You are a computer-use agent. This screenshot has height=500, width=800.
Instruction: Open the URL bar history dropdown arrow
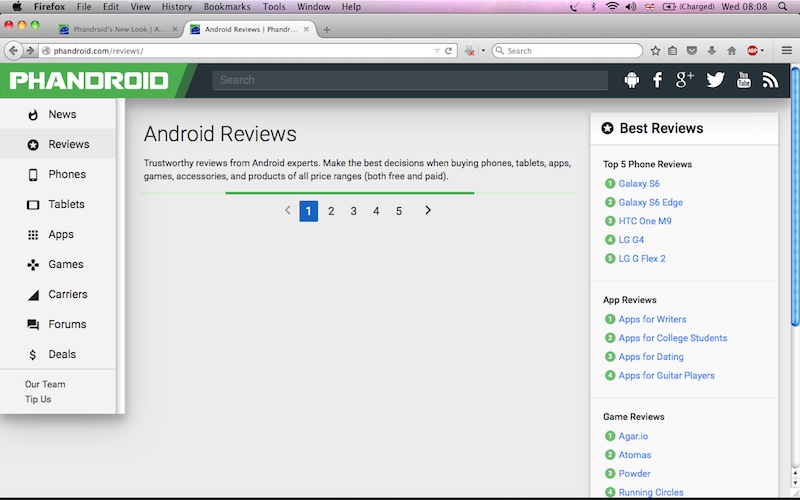coord(437,50)
